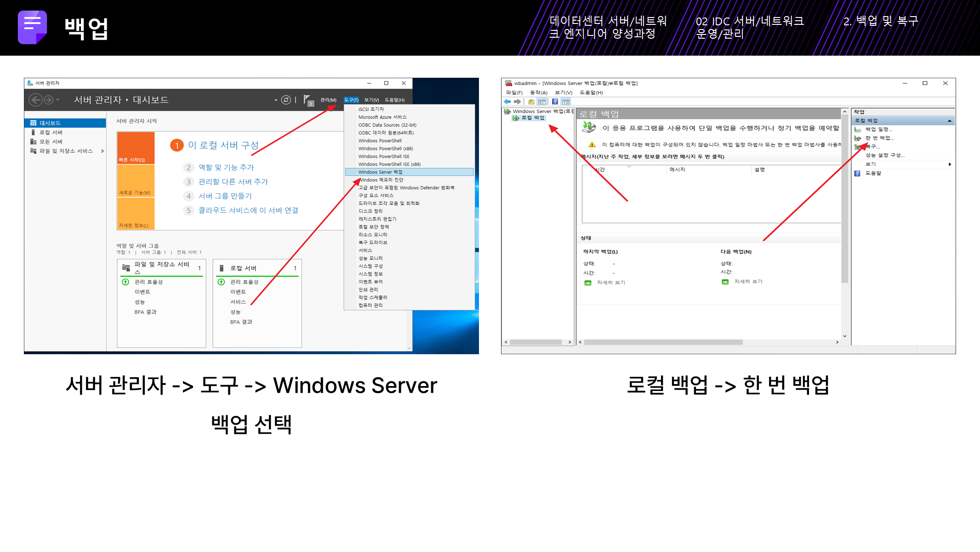The width and height of the screenshot is (980, 552).
Task: Collapse 로컬 백업 section in 작업 pane
Action: tap(949, 121)
